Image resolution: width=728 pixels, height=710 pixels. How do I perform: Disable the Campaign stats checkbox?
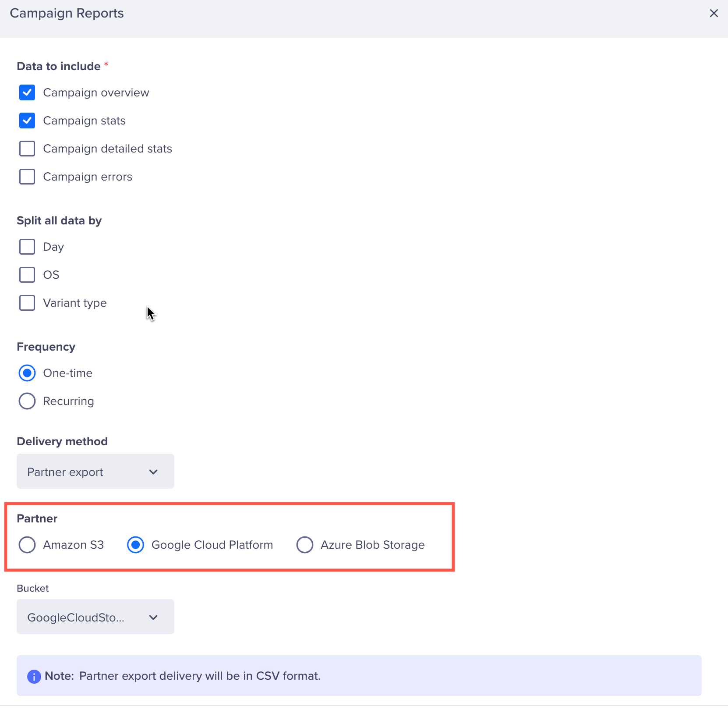(27, 121)
